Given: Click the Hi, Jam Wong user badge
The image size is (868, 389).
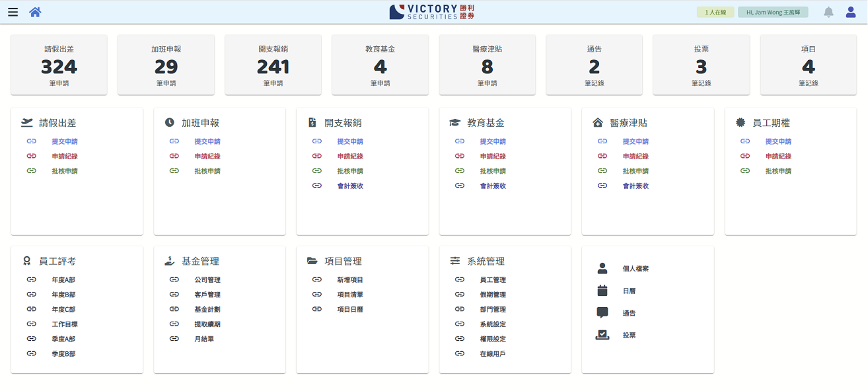Looking at the screenshot, I should 773,12.
